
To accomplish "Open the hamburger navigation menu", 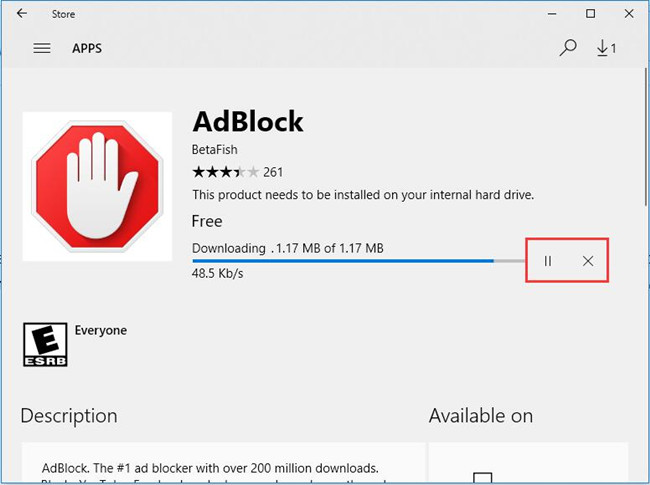I will click(x=42, y=48).
